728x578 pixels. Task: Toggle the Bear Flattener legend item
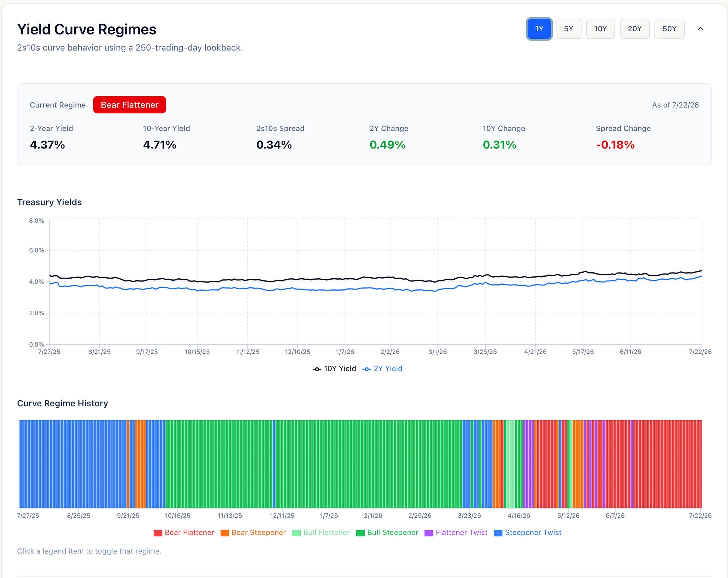(x=184, y=533)
